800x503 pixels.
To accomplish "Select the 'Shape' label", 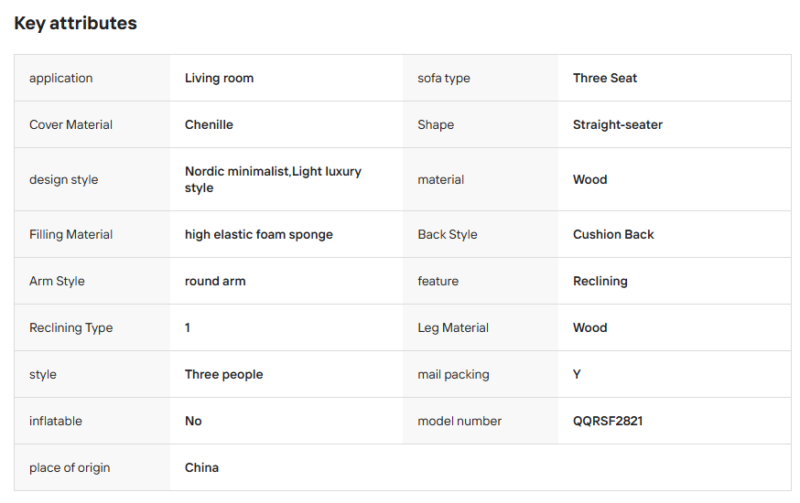I will point(435,124).
